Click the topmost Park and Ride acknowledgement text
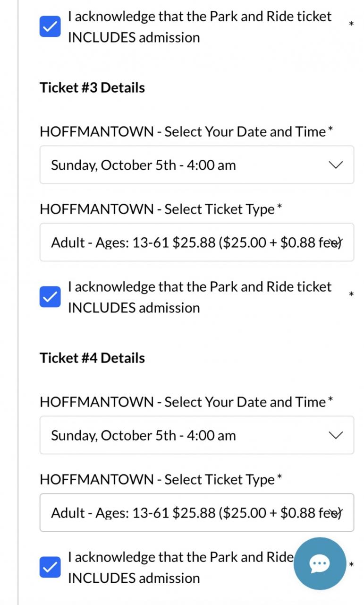Screen dimensions: 364x605 pos(200,26)
